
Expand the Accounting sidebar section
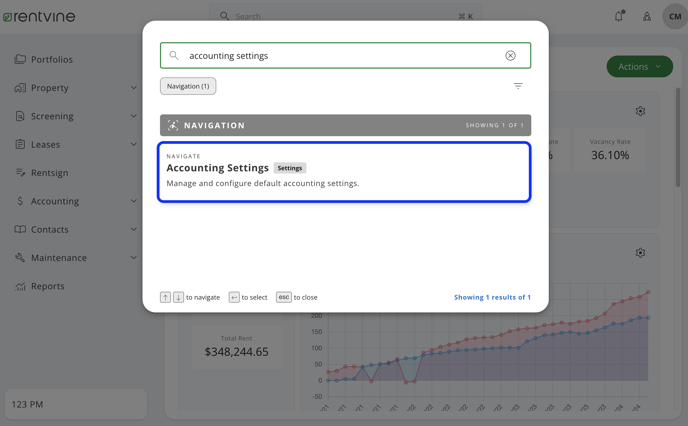click(x=133, y=201)
